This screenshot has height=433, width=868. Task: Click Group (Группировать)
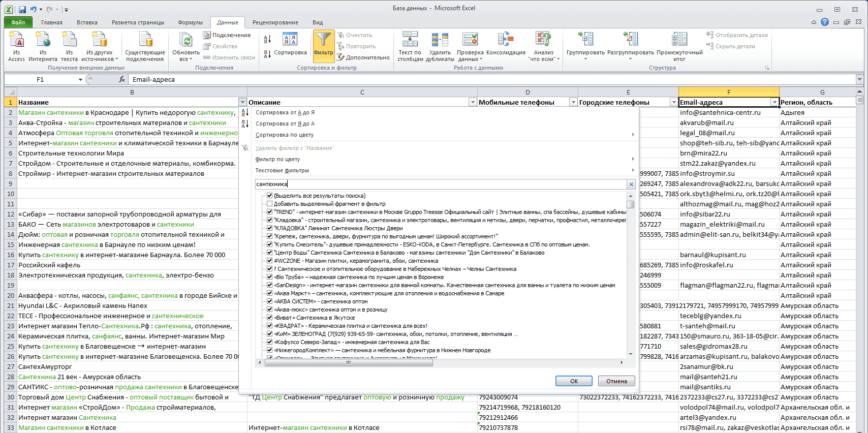(585, 46)
